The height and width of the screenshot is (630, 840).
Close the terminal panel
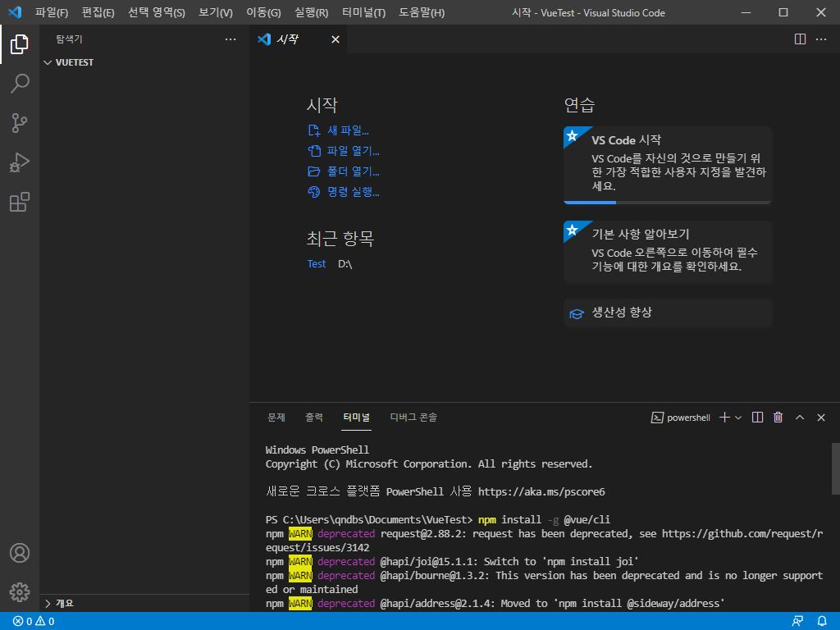(820, 418)
